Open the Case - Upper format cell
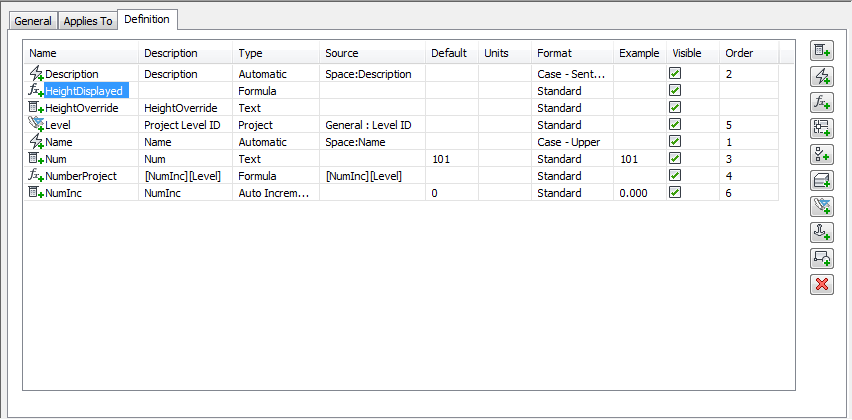The height and width of the screenshot is (420, 852). click(x=572, y=142)
